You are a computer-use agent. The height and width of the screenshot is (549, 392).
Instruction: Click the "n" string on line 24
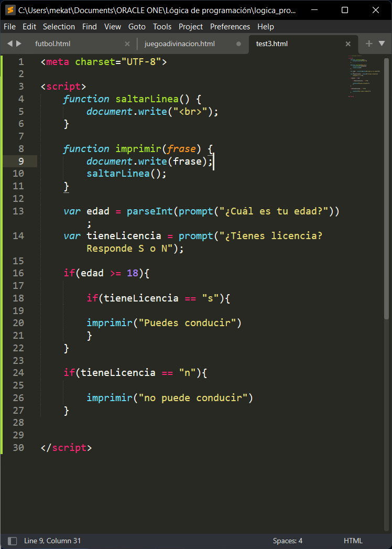(187, 372)
